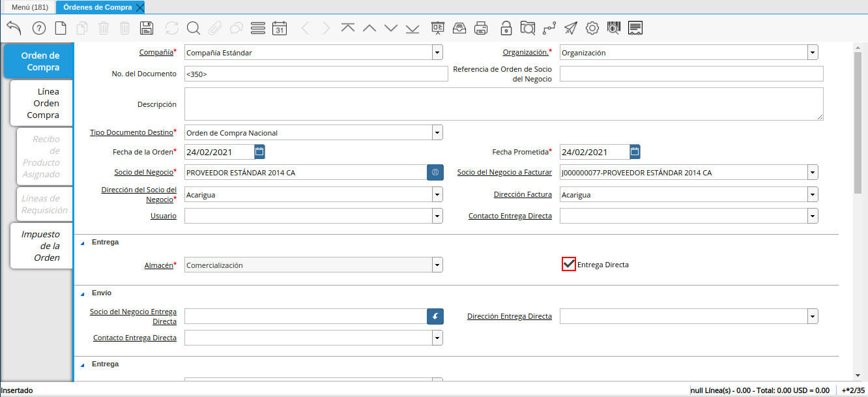Screen dimensions: 868x397
Task: Click the Socio del Negocio search button
Action: (435, 172)
